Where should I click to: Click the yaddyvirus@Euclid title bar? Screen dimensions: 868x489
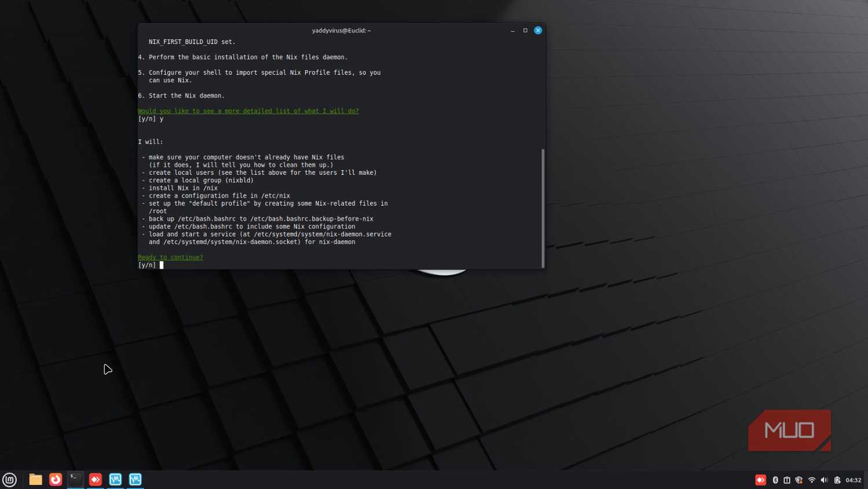(341, 31)
